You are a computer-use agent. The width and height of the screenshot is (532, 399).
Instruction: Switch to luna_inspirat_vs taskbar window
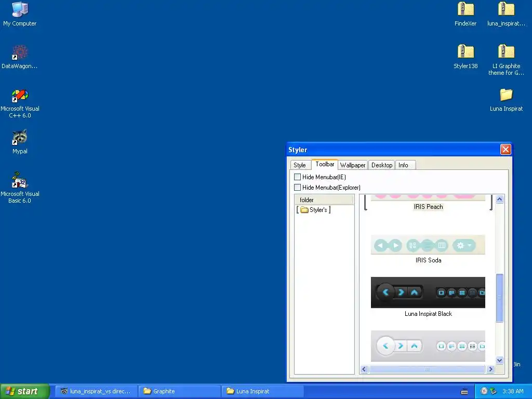point(96,391)
